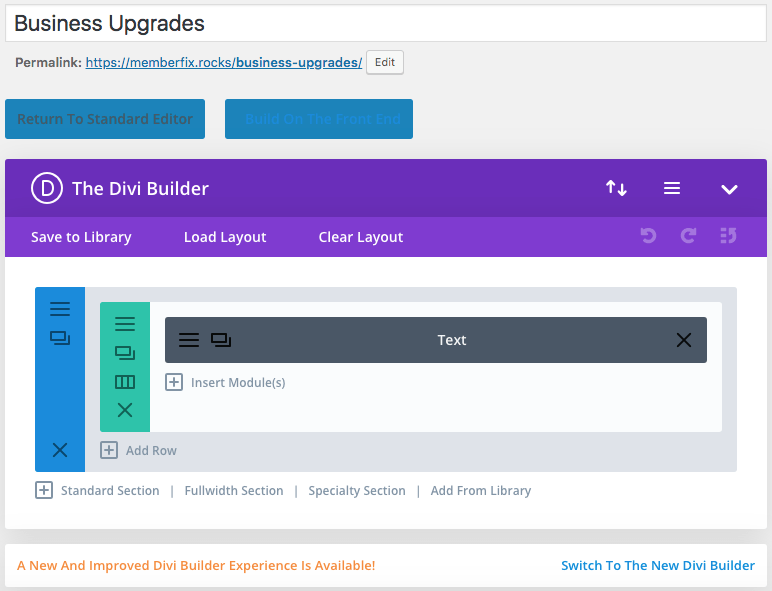Clone the blue section

[60, 339]
